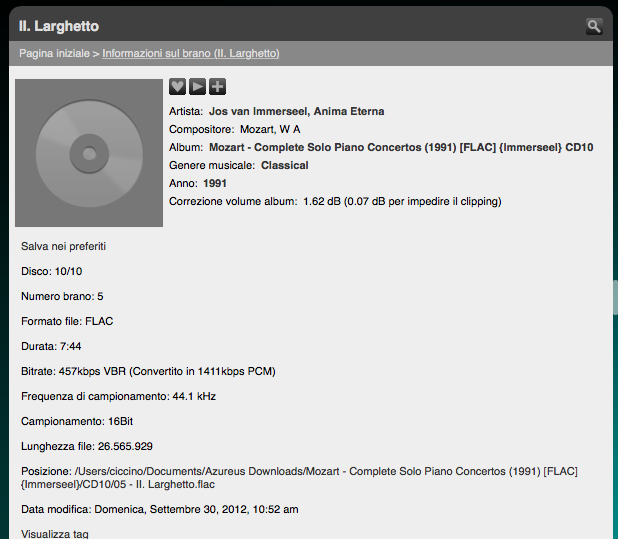Click the Posizione file path text
The image size is (618, 539).
(299, 478)
